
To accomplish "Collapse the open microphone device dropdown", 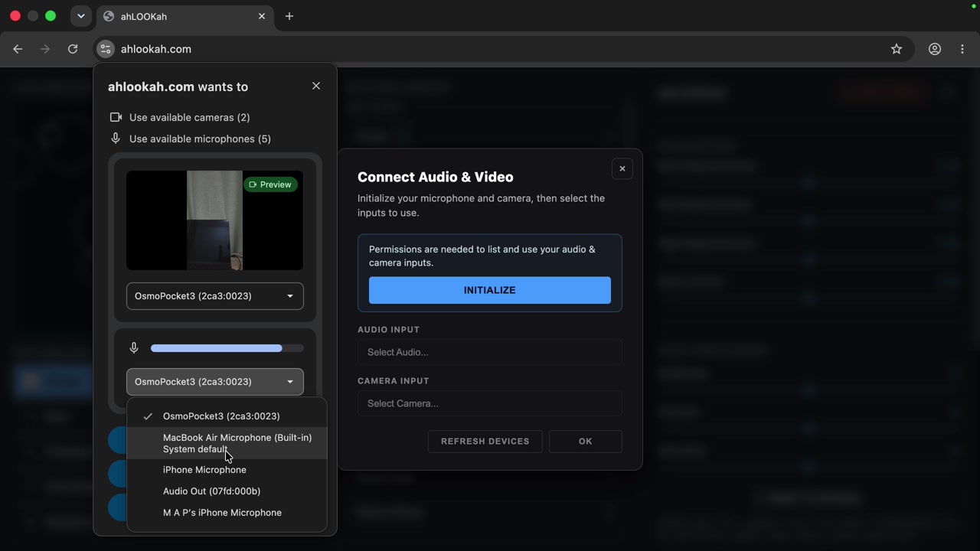I will 215,382.
